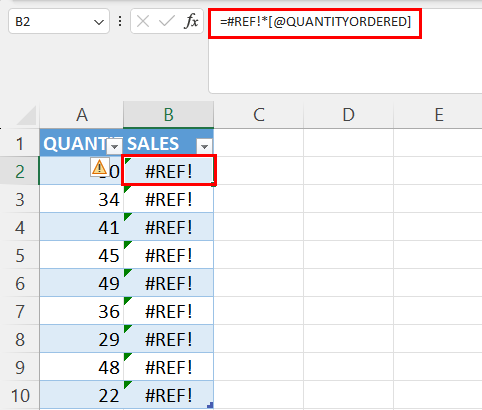Viewport: 482px width, 410px height.
Task: Open the Name Box dropdown arrow
Action: click(x=99, y=22)
